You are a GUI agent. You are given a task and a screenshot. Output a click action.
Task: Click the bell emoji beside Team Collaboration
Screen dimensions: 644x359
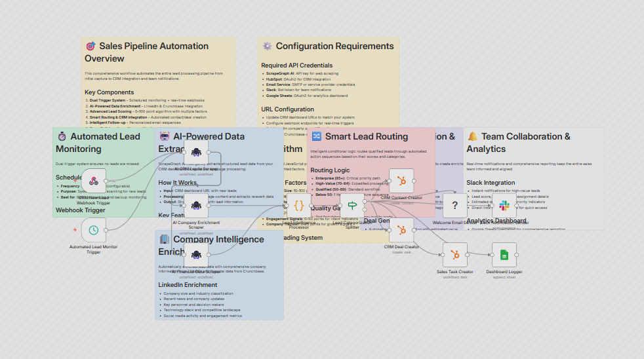tap(472, 136)
